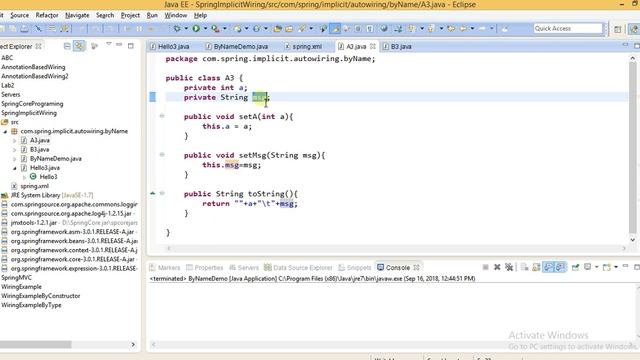Select WiringExampleByConstructor project
This screenshot has width=640, height=360.
[x=40, y=296]
